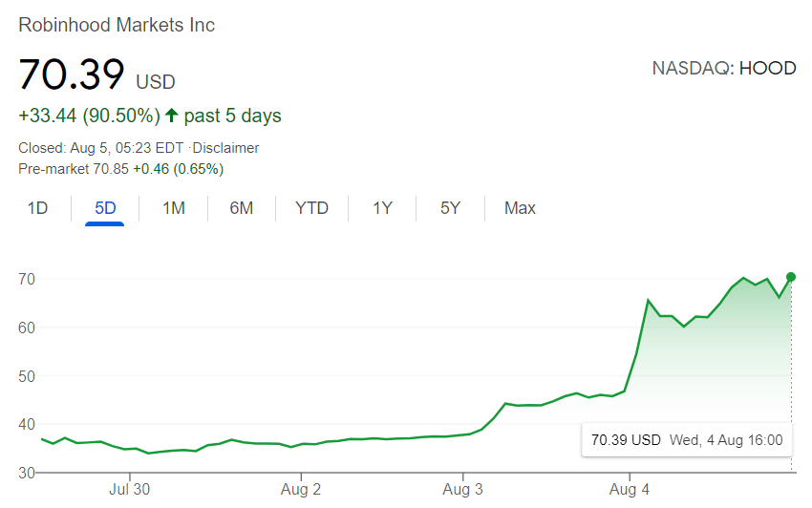
Task: Click the Jul 30 axis label
Action: tap(129, 490)
